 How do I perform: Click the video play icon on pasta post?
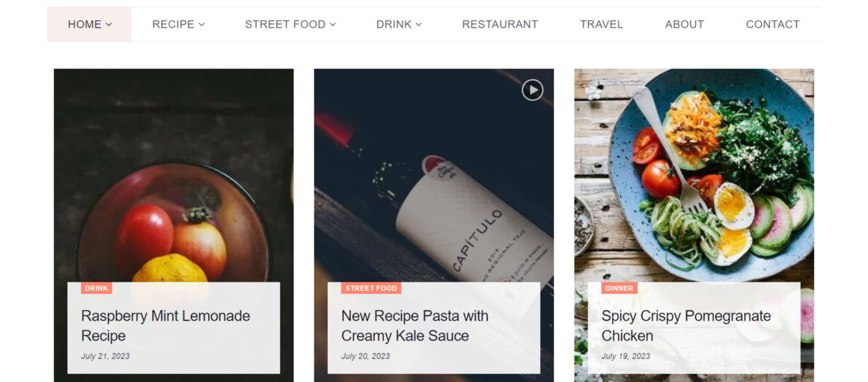532,90
